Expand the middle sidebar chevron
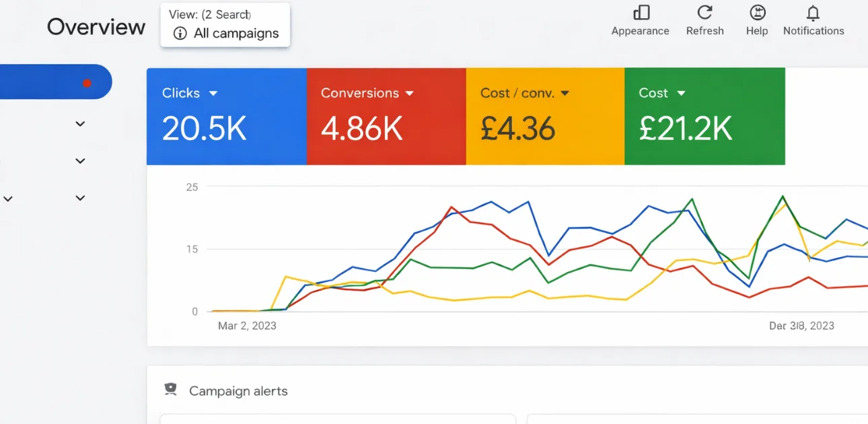Screen dimensions: 868x424 [79, 161]
